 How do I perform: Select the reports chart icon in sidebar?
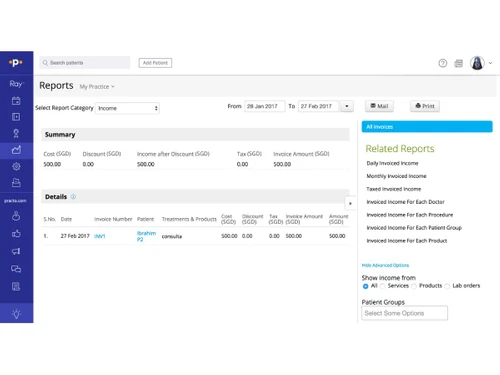coord(16,150)
